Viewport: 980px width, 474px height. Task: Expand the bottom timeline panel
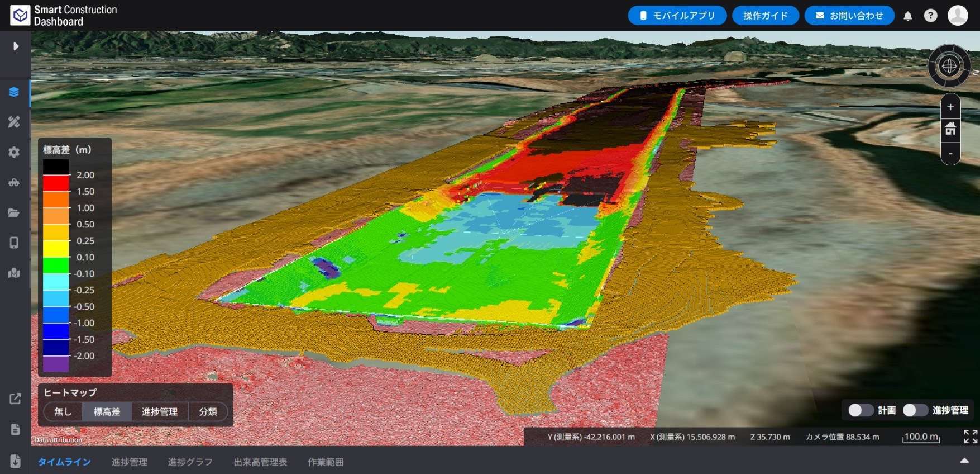[964, 461]
